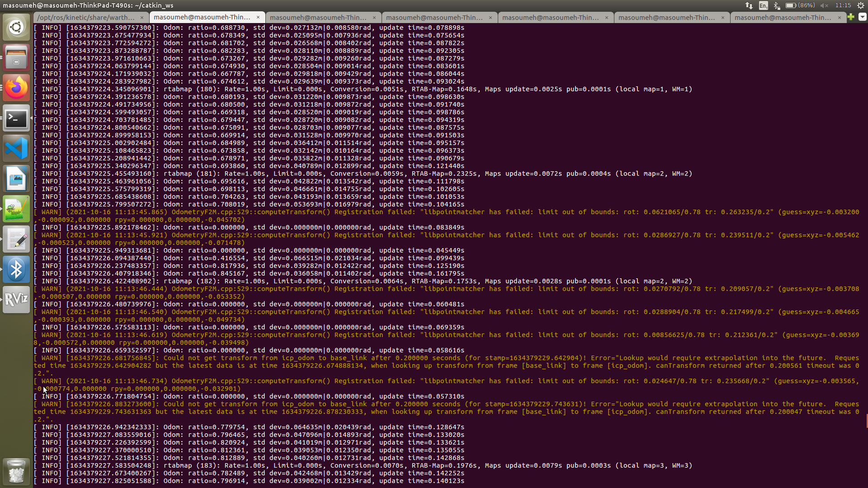This screenshot has width=868, height=488.
Task: Open the Ubuntu Dash search launcher
Action: click(16, 28)
